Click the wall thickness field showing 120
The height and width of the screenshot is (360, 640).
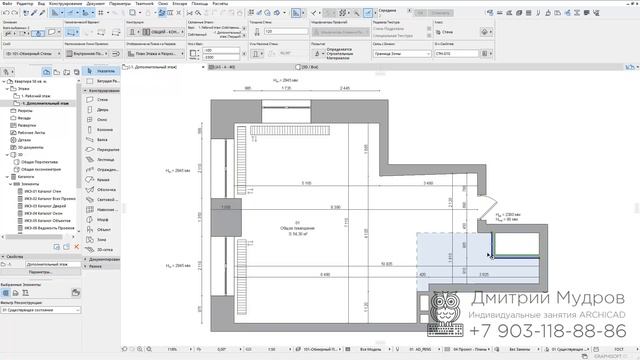(x=286, y=31)
